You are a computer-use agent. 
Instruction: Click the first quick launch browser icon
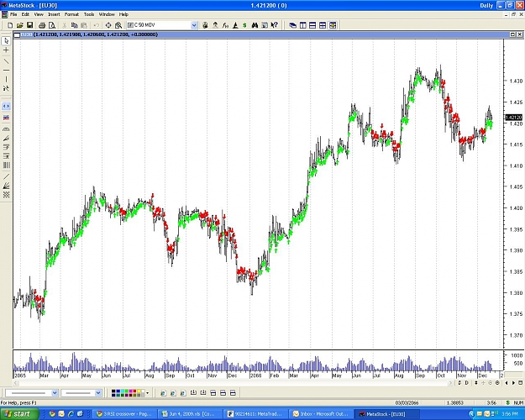(x=52, y=414)
